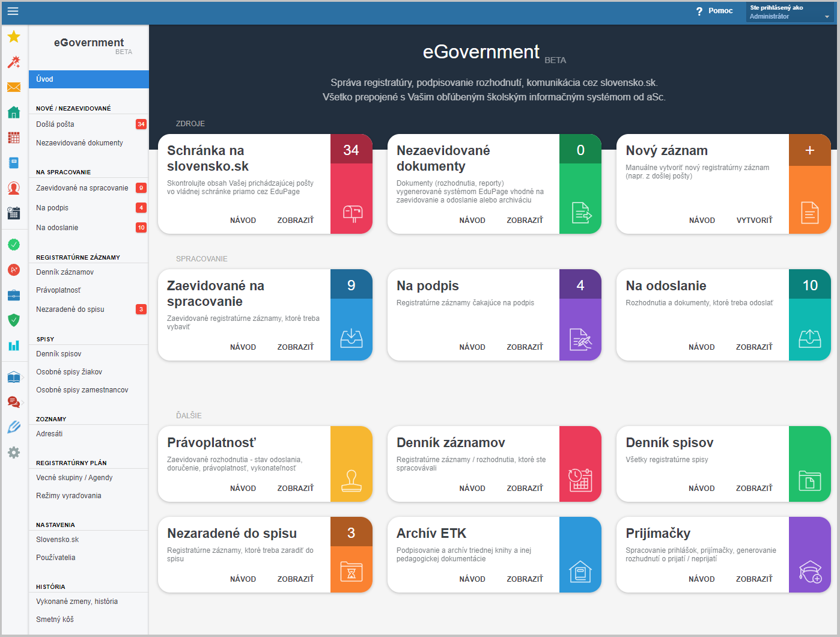840x637 pixels.
Task: Click graduation cap icon on Prijímačky card
Action: (x=810, y=571)
